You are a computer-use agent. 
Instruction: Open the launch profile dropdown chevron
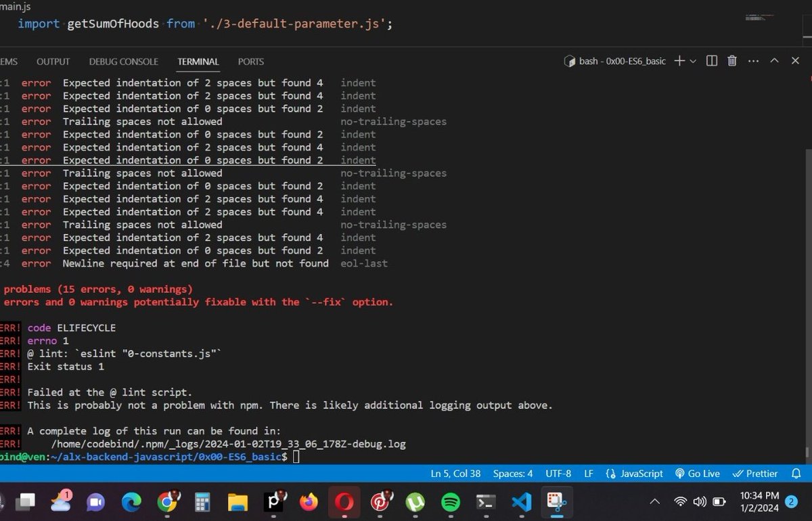(693, 62)
